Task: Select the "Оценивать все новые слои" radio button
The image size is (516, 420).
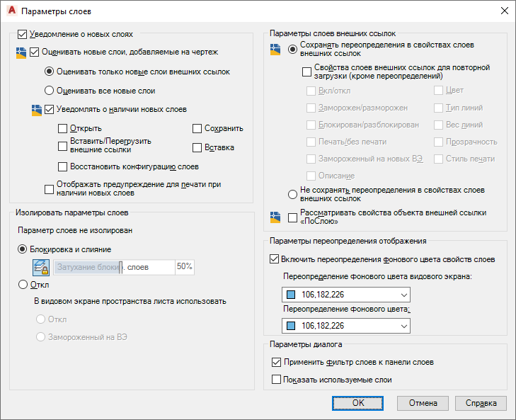Action: 49,91
